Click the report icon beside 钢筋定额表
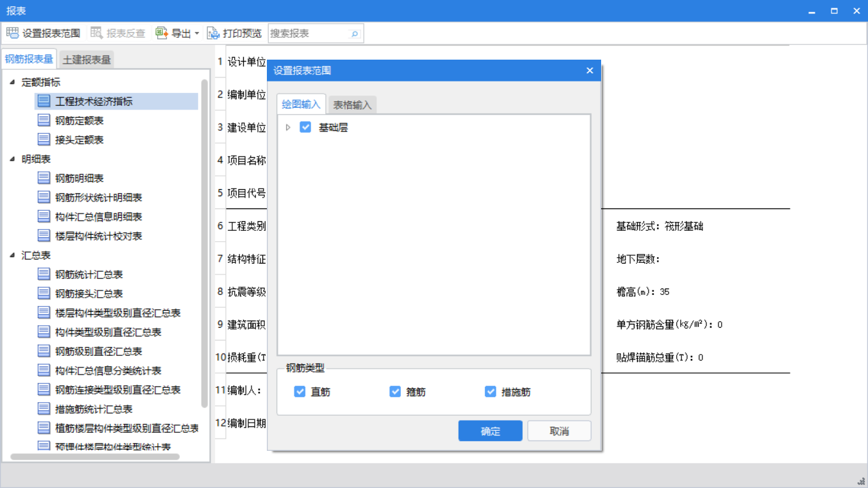This screenshot has width=868, height=488. pyautogui.click(x=44, y=120)
